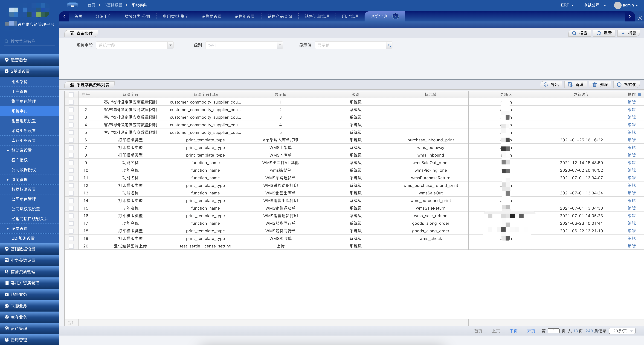Click 新增 add button
This screenshot has width=644, height=345.
[575, 85]
